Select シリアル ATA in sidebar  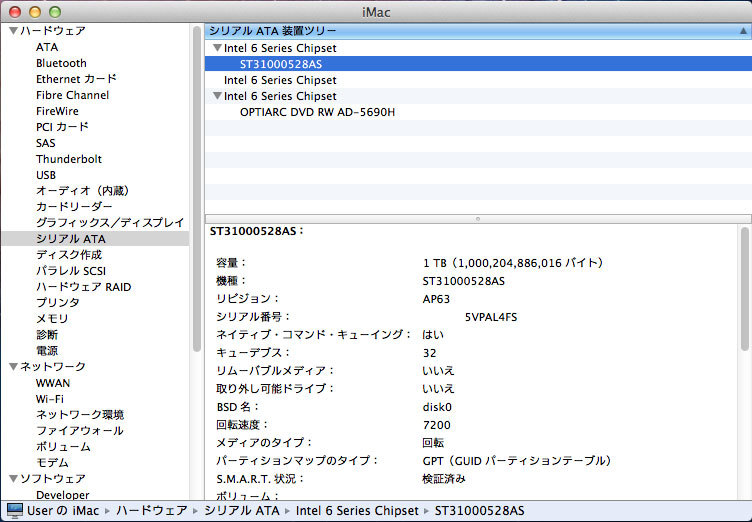95,238
